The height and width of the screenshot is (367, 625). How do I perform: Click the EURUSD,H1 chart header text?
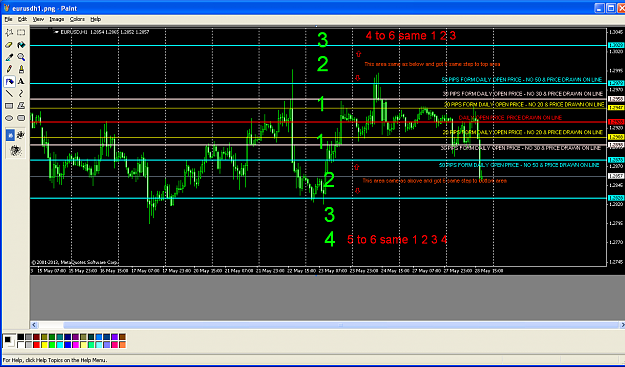(105, 32)
